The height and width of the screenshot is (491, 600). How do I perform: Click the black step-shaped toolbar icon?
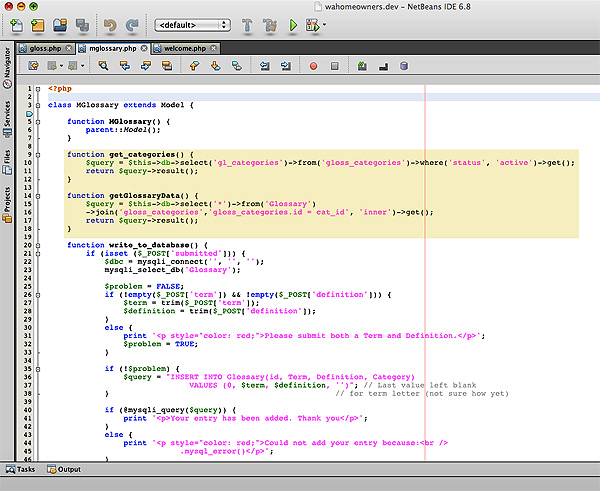383,67
